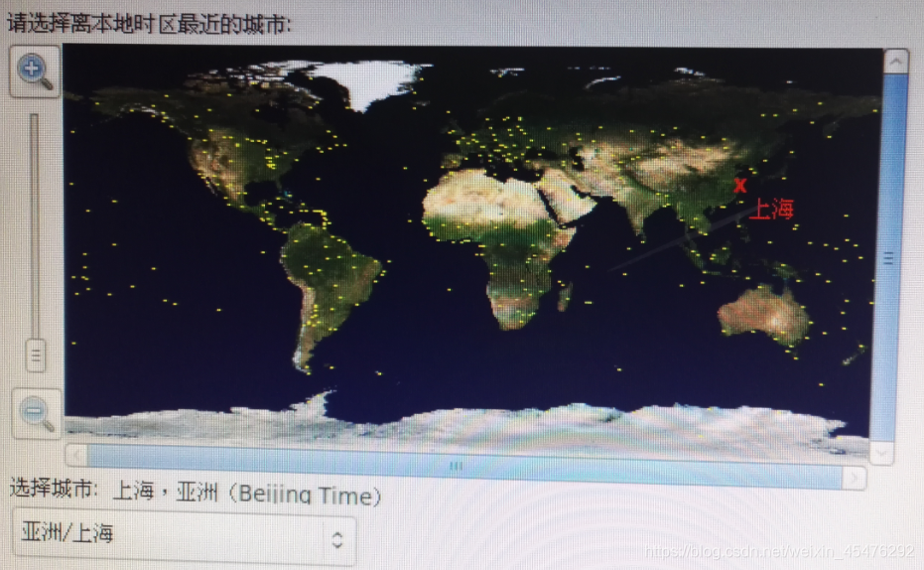Click the vertical scrollbar up arrow

pyautogui.click(x=895, y=62)
